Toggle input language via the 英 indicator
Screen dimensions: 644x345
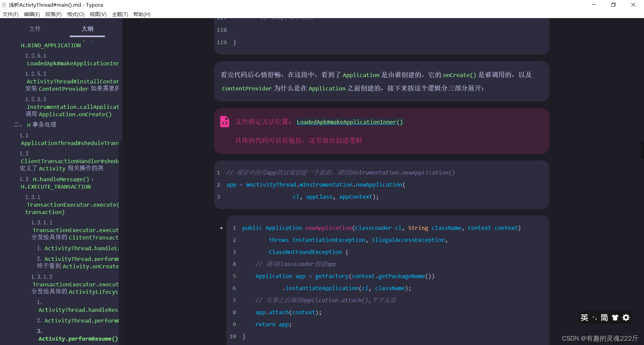pyautogui.click(x=584, y=318)
